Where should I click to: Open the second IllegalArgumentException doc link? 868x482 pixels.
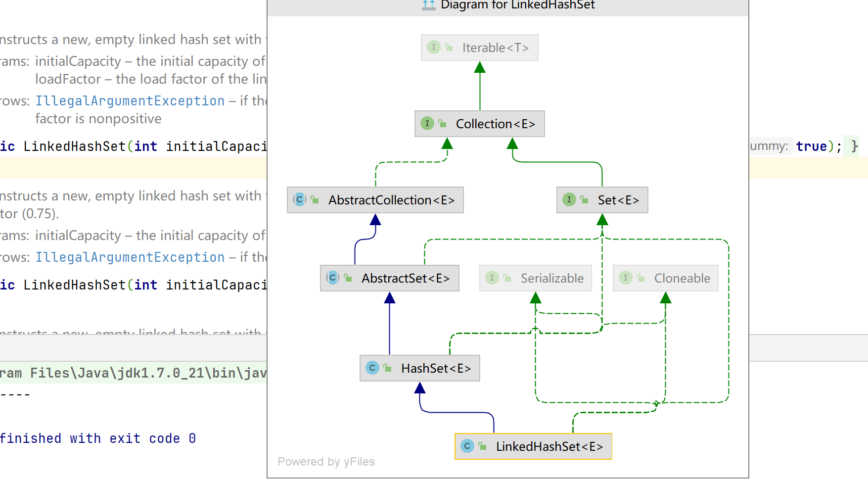pos(130,257)
